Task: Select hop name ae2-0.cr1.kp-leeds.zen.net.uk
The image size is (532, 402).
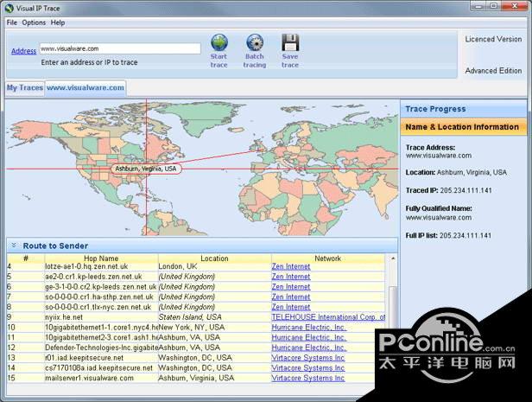Action: [x=93, y=277]
